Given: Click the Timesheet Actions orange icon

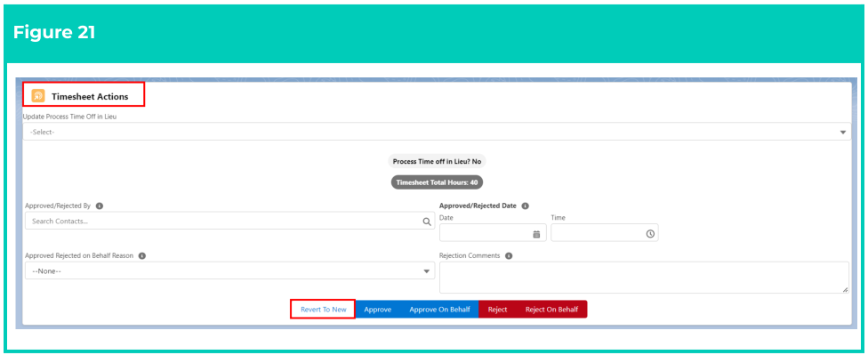Looking at the screenshot, I should pyautogui.click(x=38, y=96).
